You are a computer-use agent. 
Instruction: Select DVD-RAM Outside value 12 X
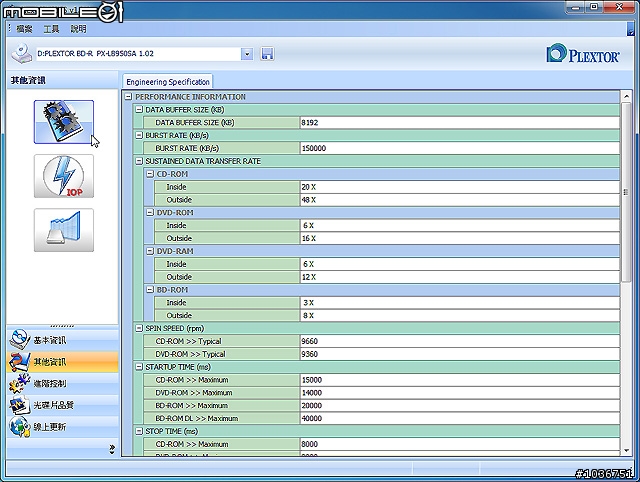[x=460, y=277]
